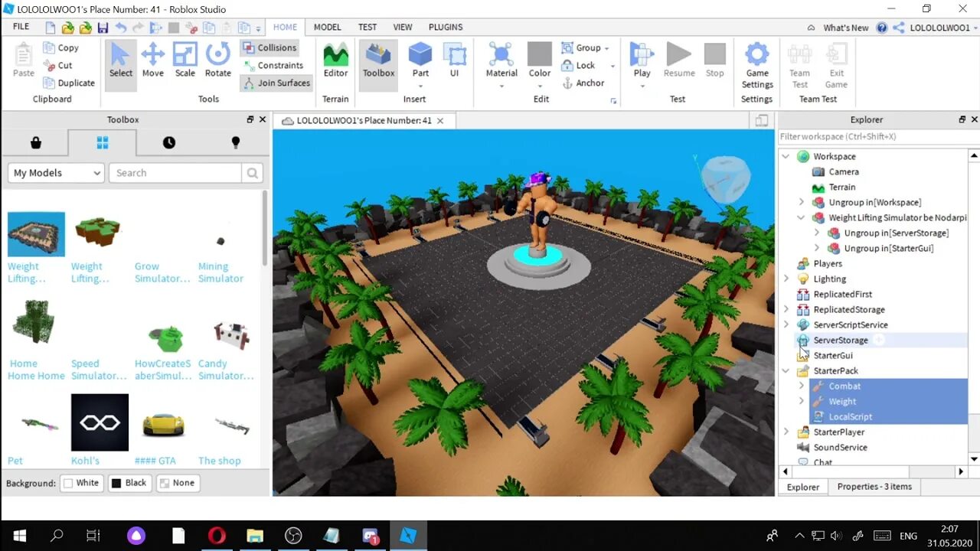Toggle Constraints option
Image resolution: width=980 pixels, height=551 pixels.
coord(273,65)
